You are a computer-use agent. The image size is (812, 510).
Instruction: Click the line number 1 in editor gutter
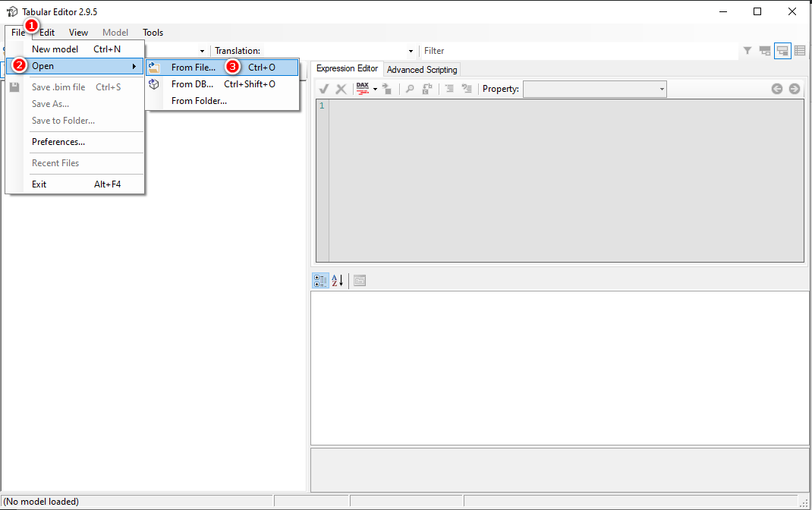(322, 105)
